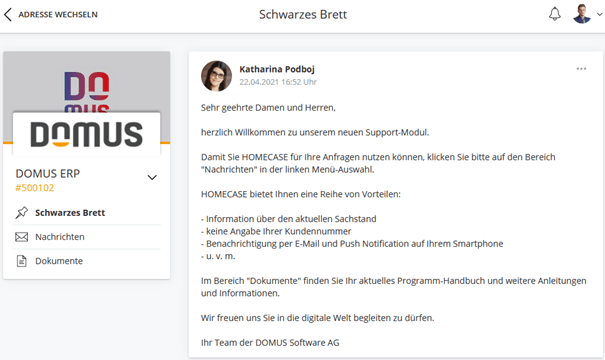605x360 pixels.
Task: Click the post timestamp 22.04.2021 16:52 Uhr
Action: tap(278, 82)
